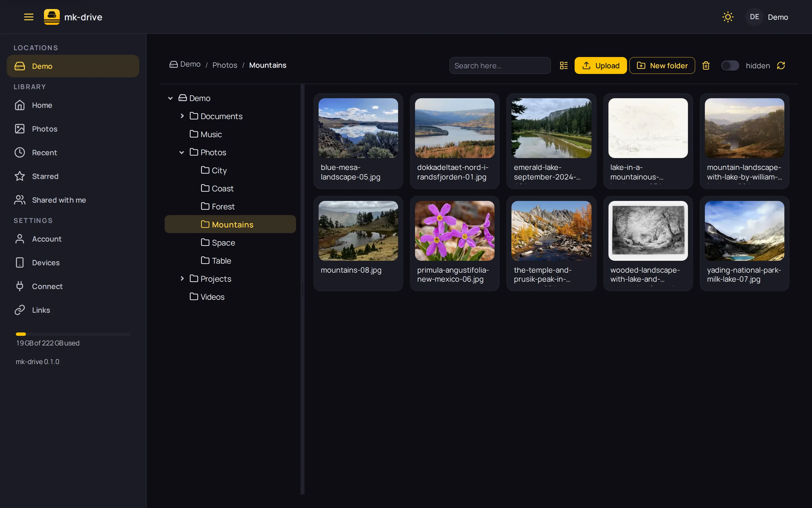This screenshot has width=812, height=508.
Task: Open dokkadeltaet-nord-i-randsfjorden-01.jpg thumbnail
Action: (x=455, y=128)
